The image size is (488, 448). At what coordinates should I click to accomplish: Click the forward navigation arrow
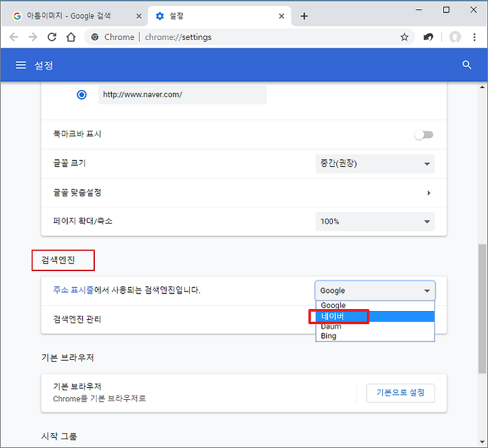click(x=33, y=37)
